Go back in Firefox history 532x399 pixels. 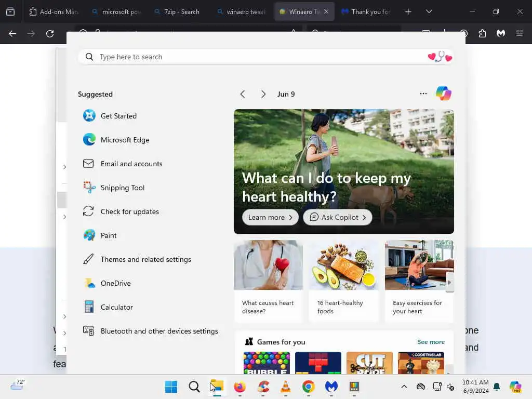12,34
